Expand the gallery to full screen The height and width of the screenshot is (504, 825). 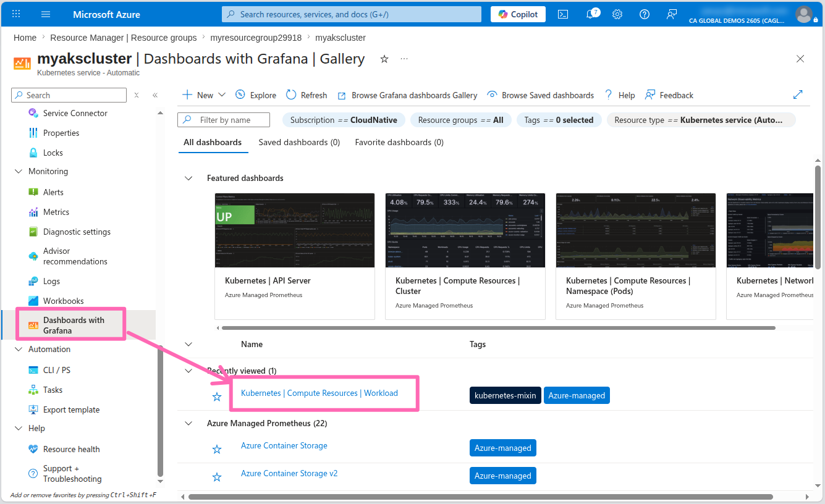tap(798, 94)
